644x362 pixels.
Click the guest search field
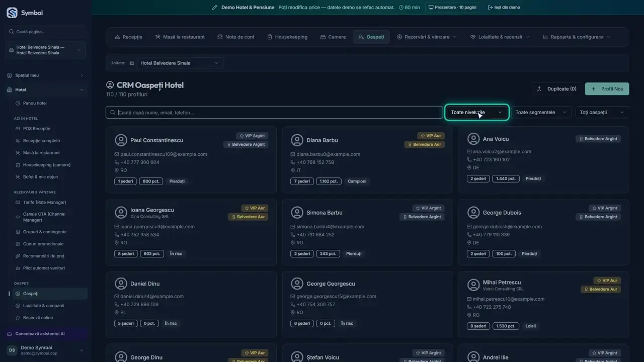[274, 113]
